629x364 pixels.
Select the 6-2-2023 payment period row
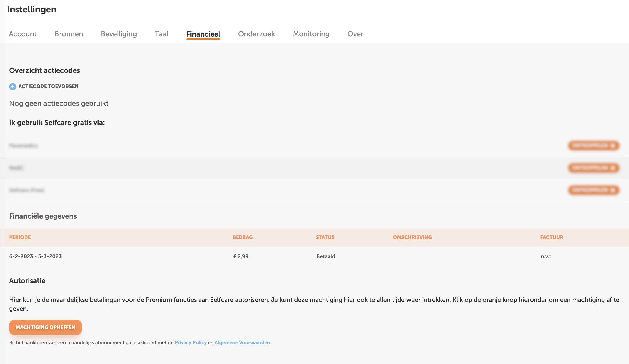tap(35, 256)
